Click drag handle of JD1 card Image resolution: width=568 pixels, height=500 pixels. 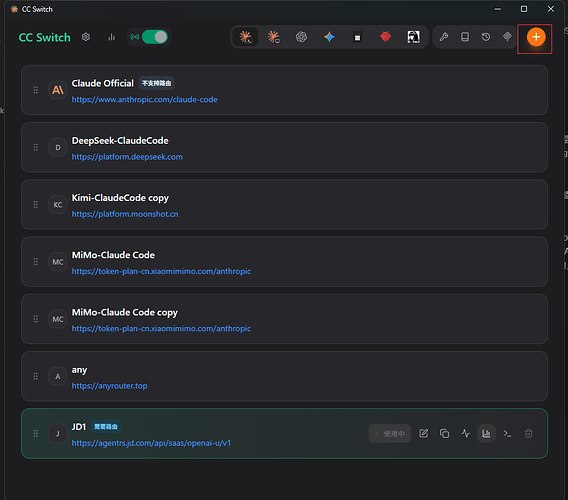click(36, 433)
